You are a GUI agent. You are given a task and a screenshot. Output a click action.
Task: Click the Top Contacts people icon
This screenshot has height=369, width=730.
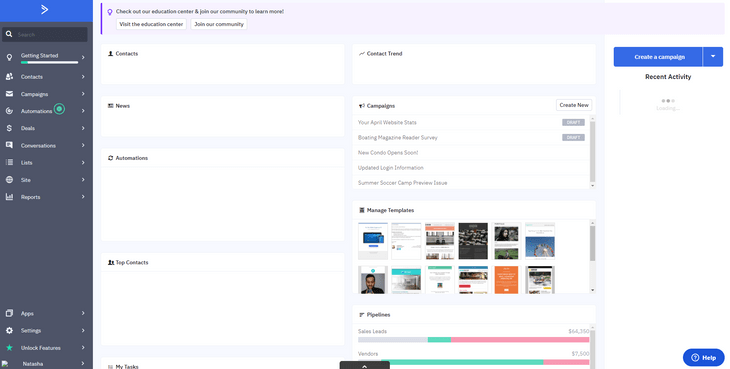pos(111,262)
